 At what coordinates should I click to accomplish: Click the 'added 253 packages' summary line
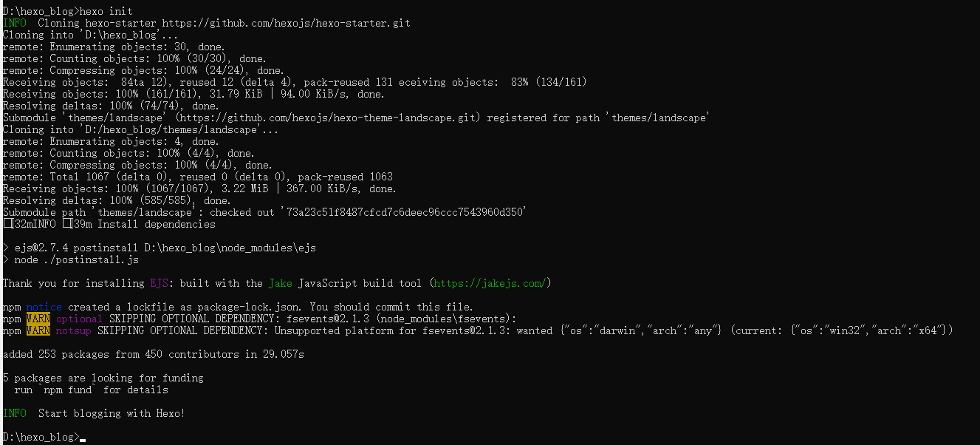click(153, 354)
